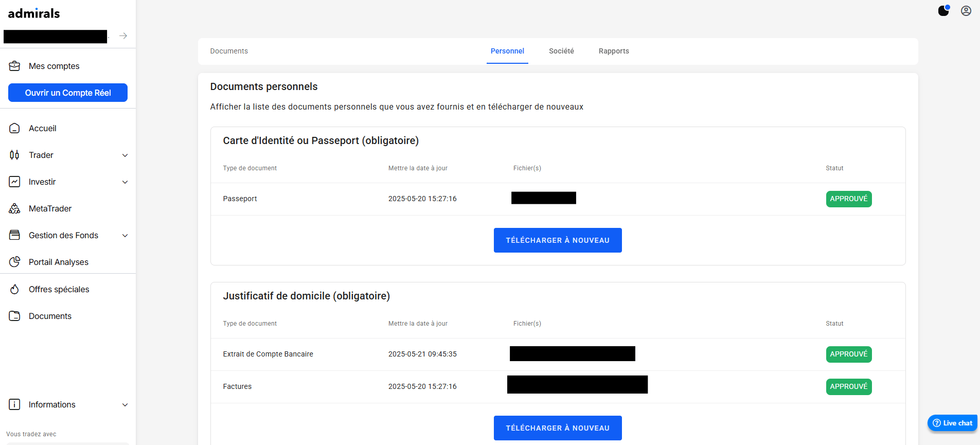Open the redacted Passeport file link
980x445 pixels.
[x=544, y=198]
